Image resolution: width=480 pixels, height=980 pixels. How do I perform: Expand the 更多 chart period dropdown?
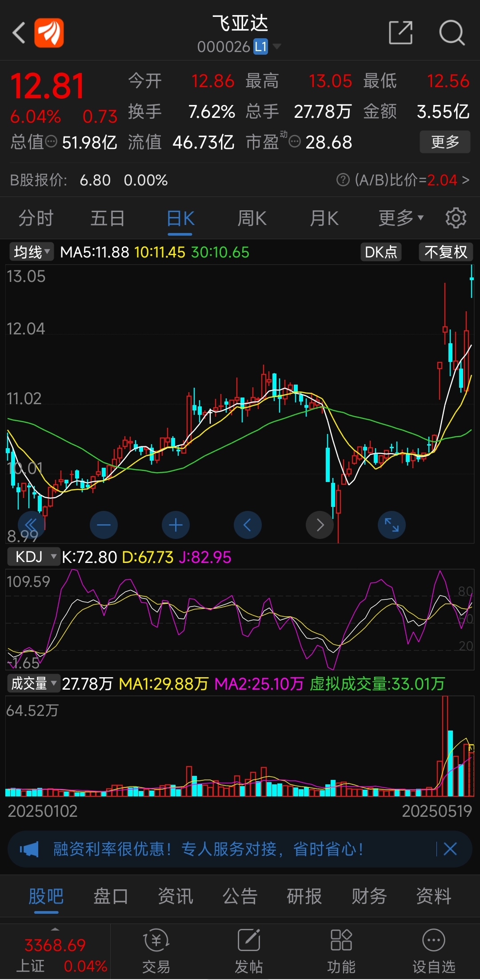pos(401,218)
